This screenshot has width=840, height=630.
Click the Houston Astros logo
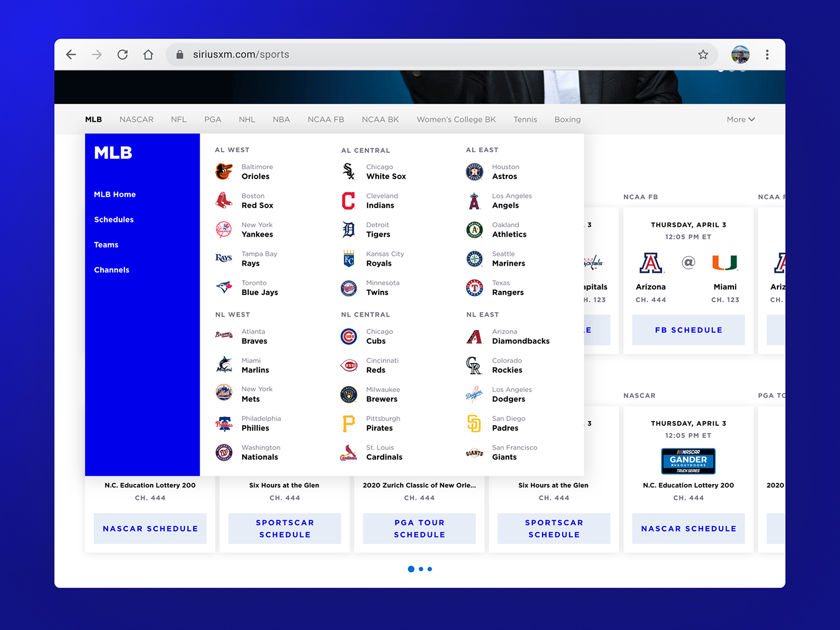point(475,172)
